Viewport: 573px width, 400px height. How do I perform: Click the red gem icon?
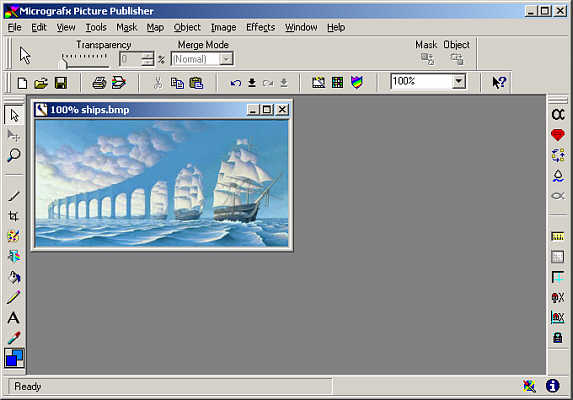tap(558, 135)
